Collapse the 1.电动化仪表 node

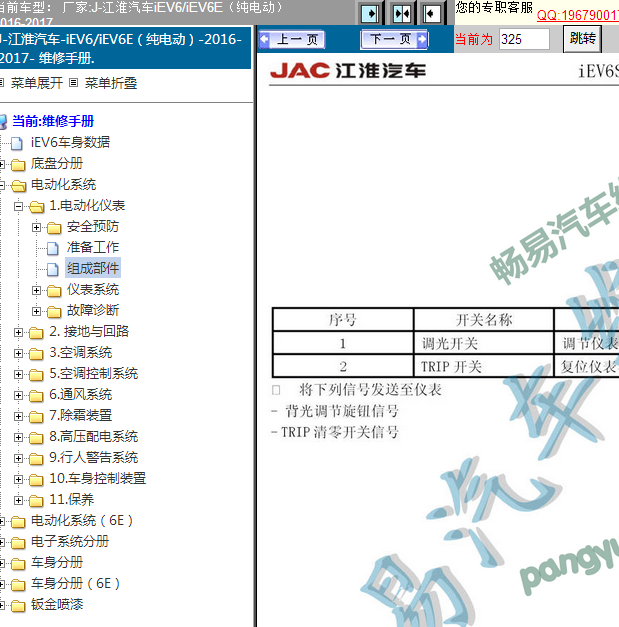(x=18, y=206)
